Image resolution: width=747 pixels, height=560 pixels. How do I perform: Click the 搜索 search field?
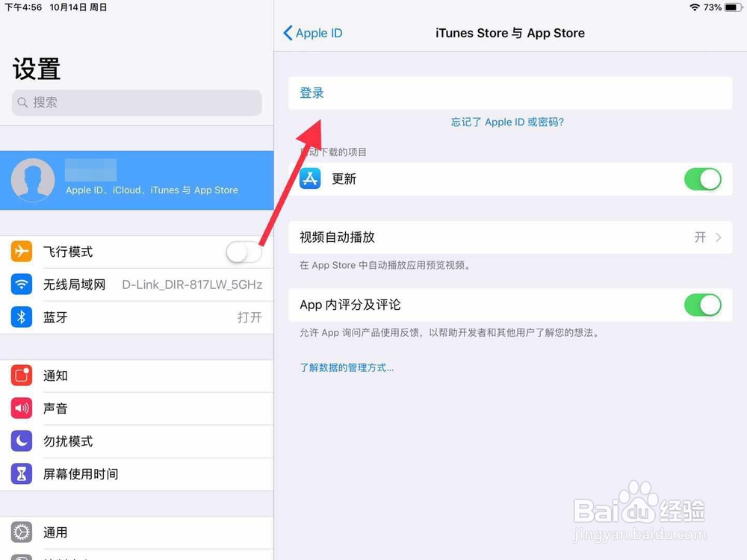[x=137, y=102]
